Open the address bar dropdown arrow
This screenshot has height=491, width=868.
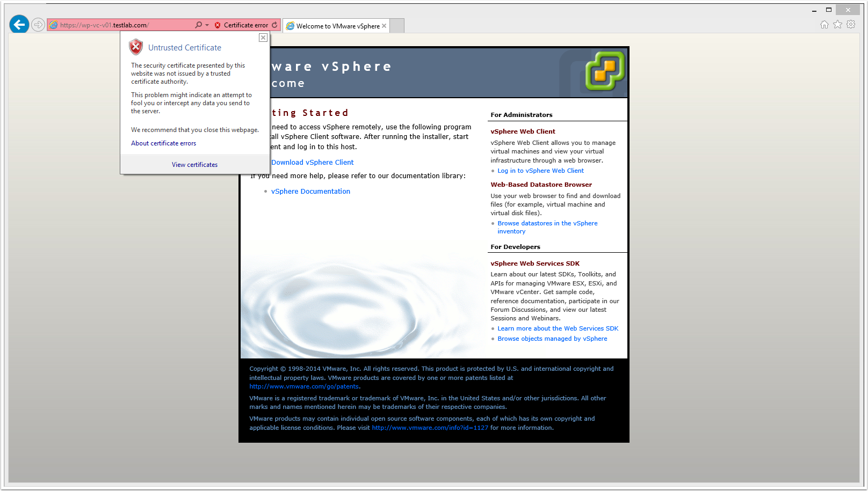207,25
